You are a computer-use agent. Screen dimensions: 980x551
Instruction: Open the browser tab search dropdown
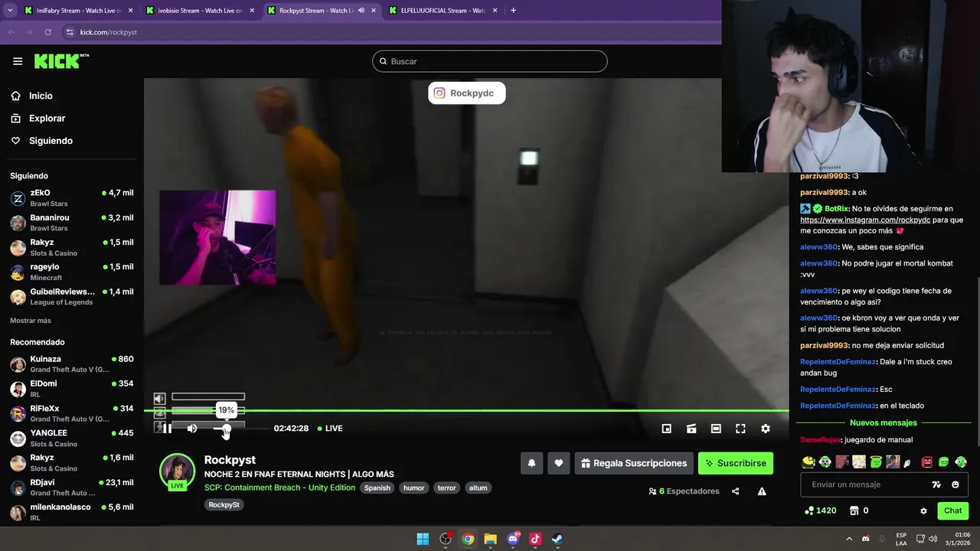(x=10, y=11)
